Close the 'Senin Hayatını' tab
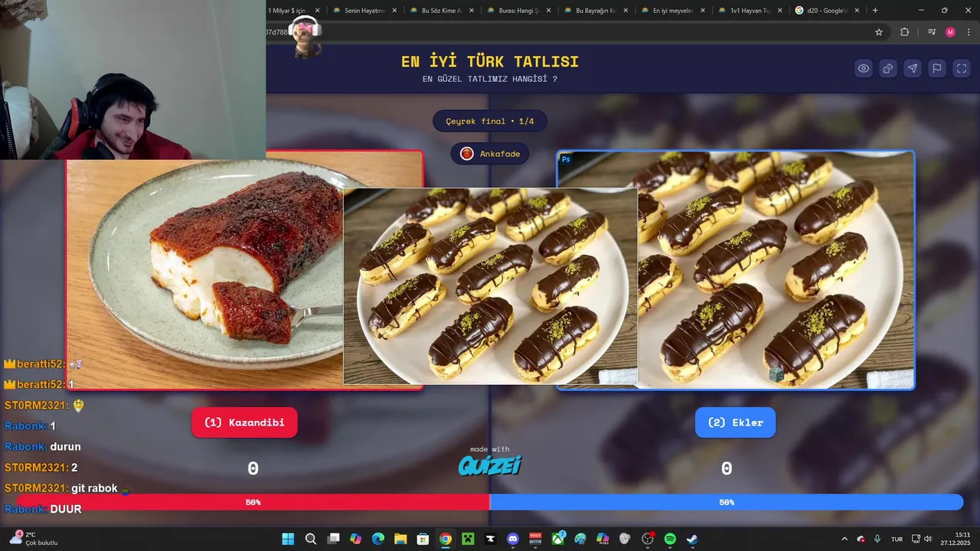Viewport: 980px width, 551px height. [394, 11]
